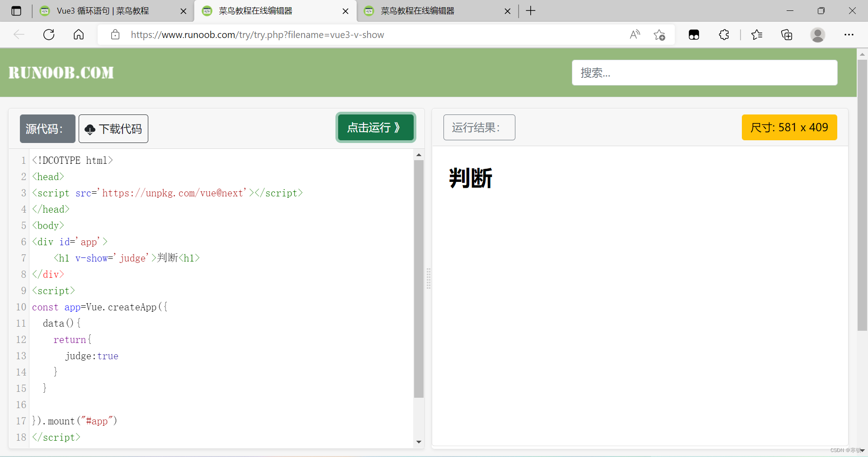The height and width of the screenshot is (457, 868).
Task: Click the <!DCOTYPE html> code line
Action: pyautogui.click(x=72, y=161)
